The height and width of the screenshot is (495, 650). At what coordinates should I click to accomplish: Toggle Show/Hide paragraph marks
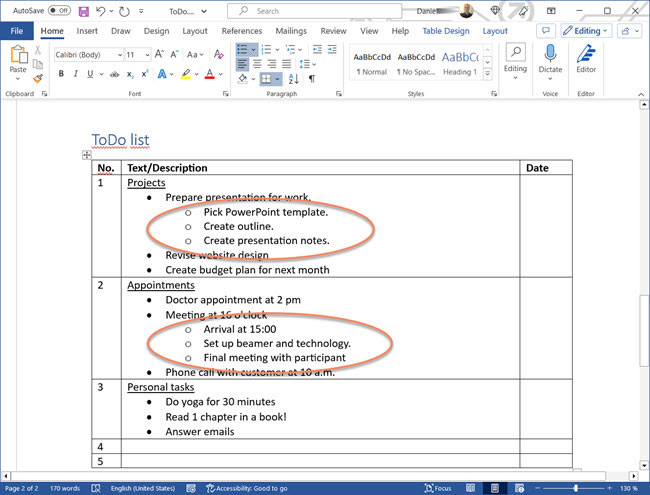[x=312, y=78]
